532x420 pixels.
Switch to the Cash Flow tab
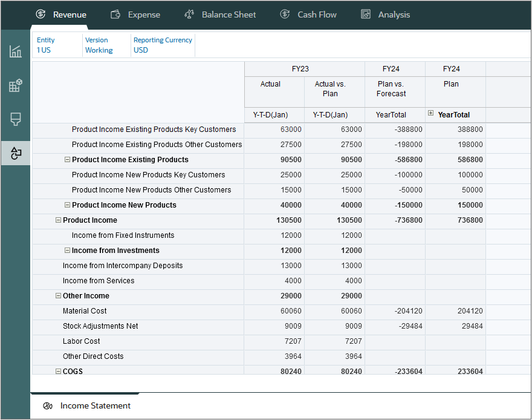point(308,14)
